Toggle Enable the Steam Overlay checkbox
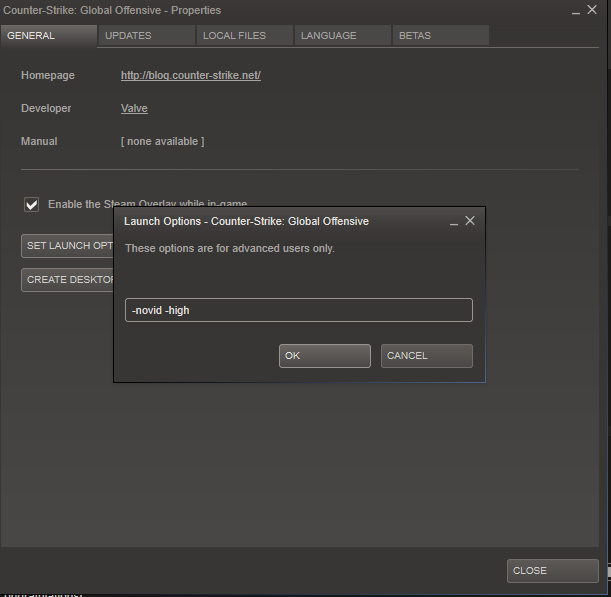 [x=32, y=204]
